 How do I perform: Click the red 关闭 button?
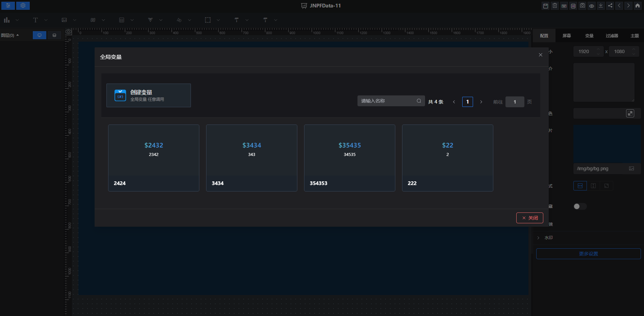coord(529,218)
